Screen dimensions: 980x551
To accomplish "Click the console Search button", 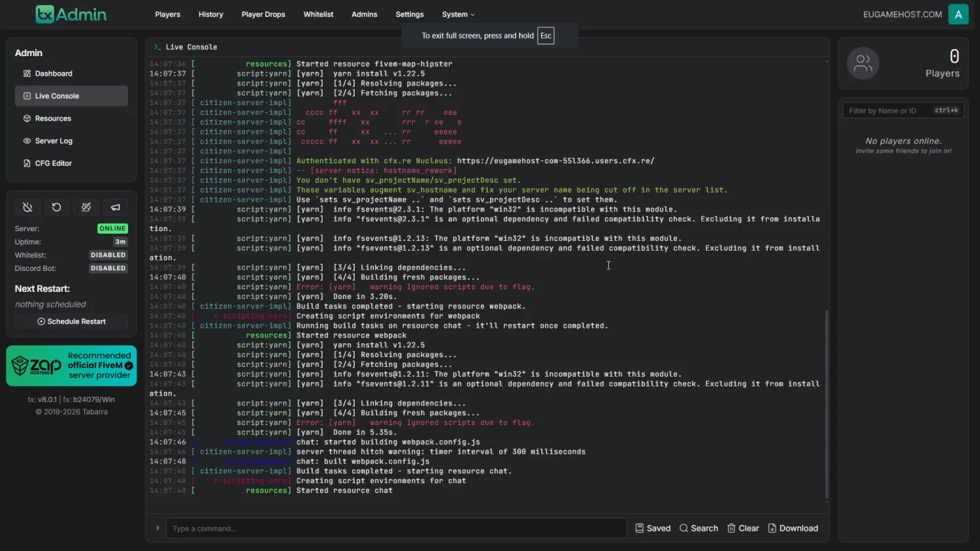I will coord(698,528).
